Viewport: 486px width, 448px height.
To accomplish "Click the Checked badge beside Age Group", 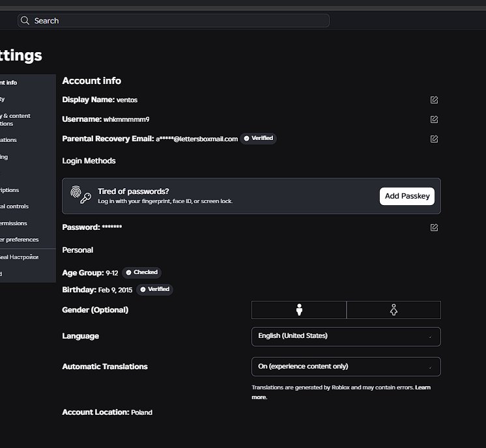I will [141, 272].
